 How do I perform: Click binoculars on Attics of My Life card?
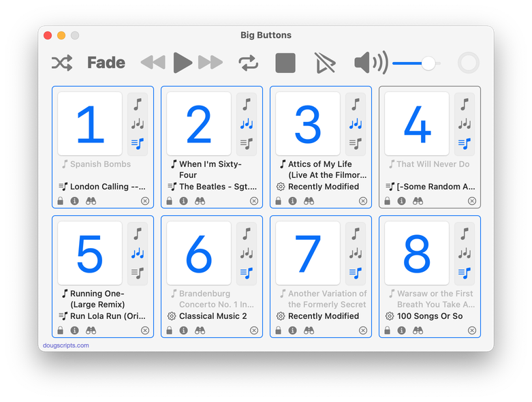pyautogui.click(x=309, y=201)
